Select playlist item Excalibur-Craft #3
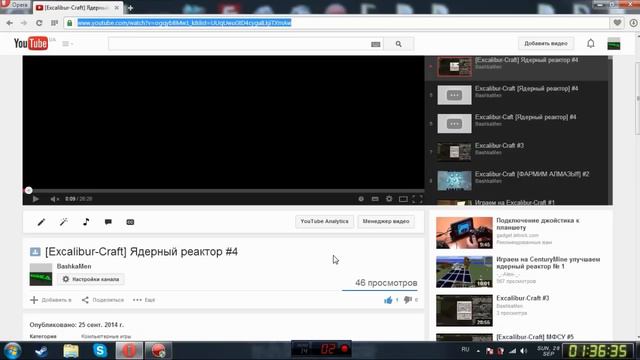Image resolution: width=640 pixels, height=360 pixels. tap(517, 152)
